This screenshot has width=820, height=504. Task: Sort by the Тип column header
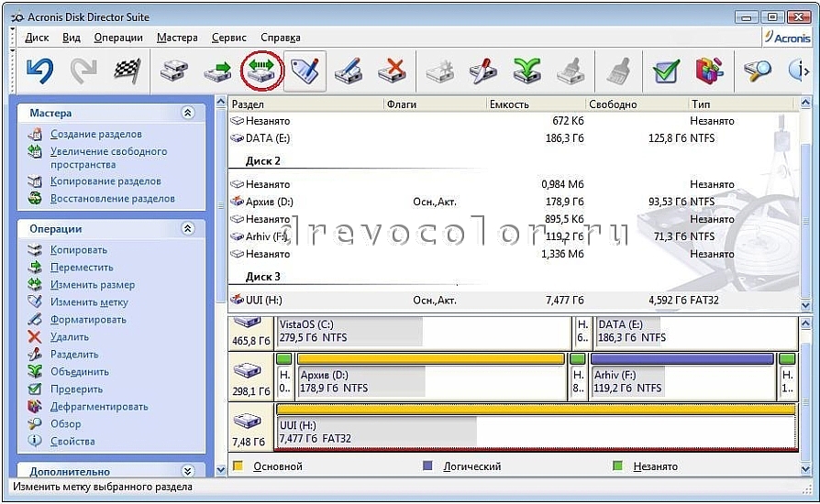click(743, 104)
